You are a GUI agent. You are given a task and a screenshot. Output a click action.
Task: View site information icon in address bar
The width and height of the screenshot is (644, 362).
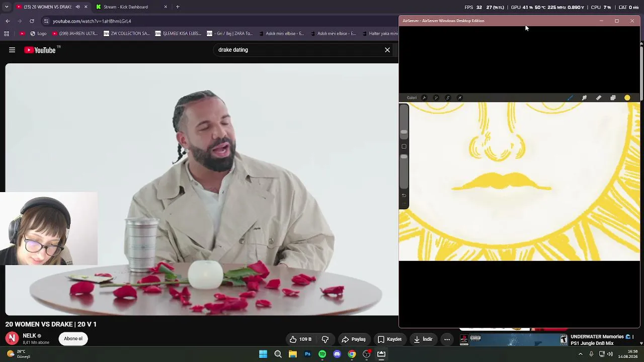pos(46,21)
